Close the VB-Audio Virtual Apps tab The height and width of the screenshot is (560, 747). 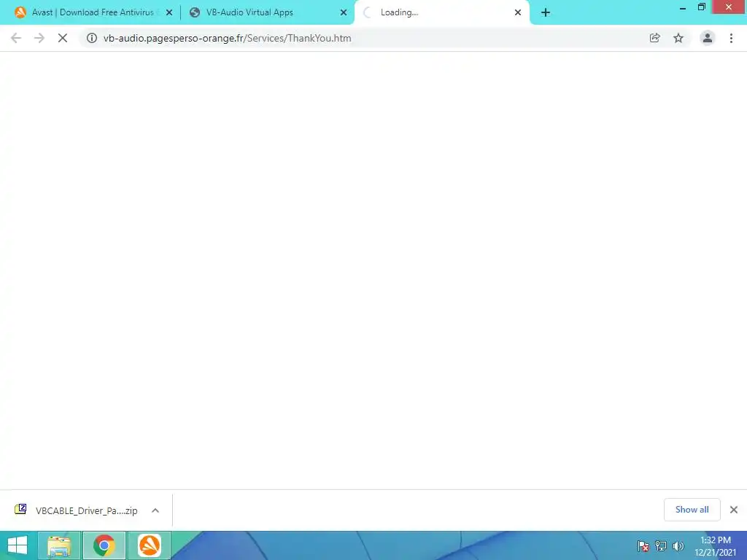(x=344, y=12)
